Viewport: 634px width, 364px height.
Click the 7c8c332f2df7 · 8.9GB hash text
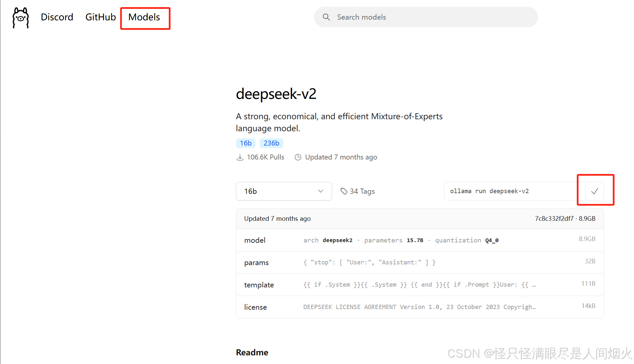pyautogui.click(x=565, y=218)
